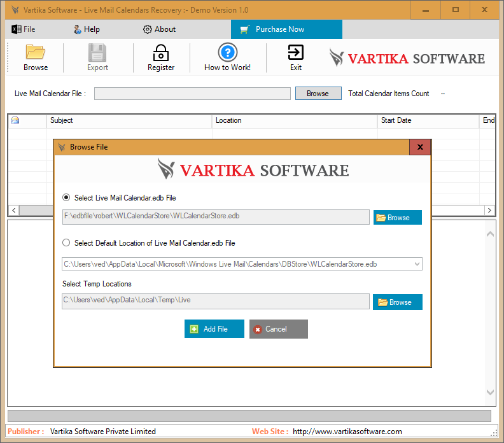
Task: Open the About menu
Action: point(159,29)
